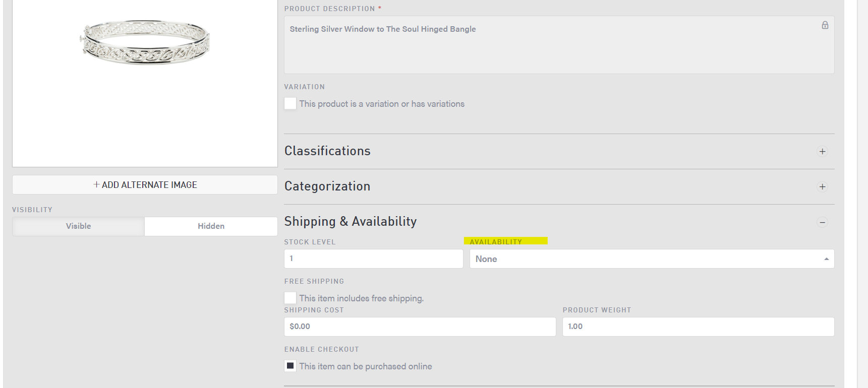Click the plus sign beside Add Alternate Image
Image resolution: width=868 pixels, height=388 pixels.
96,185
